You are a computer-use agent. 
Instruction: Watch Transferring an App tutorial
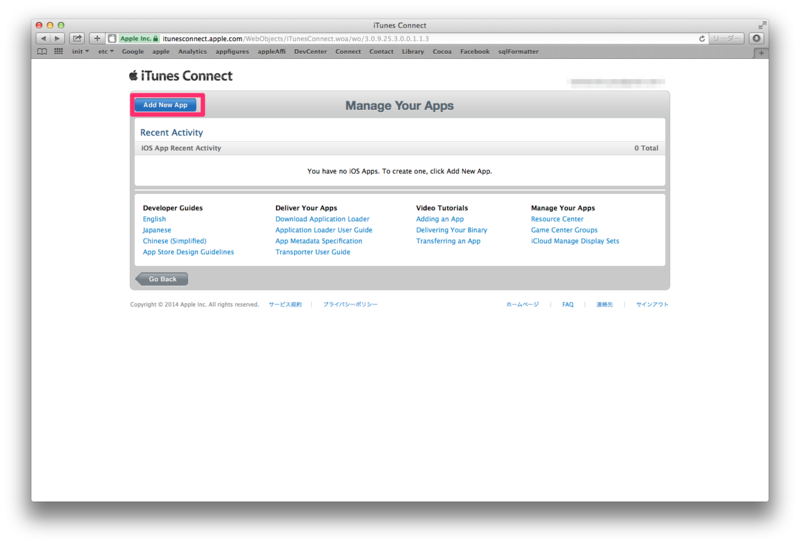448,241
